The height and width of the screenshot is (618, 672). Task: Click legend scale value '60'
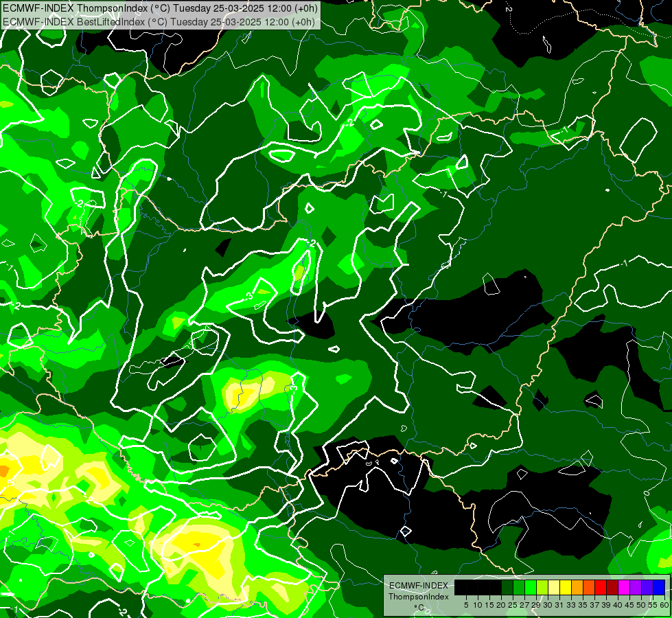pyautogui.click(x=664, y=605)
